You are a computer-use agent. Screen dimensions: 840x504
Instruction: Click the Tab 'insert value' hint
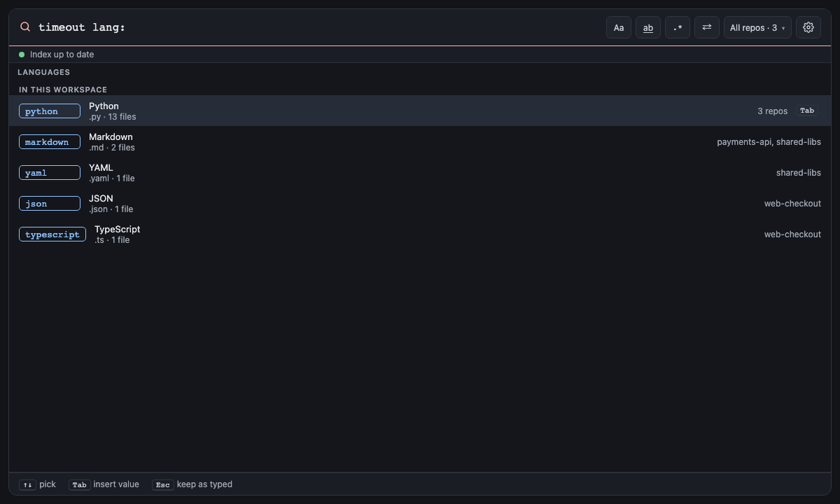[x=104, y=484]
